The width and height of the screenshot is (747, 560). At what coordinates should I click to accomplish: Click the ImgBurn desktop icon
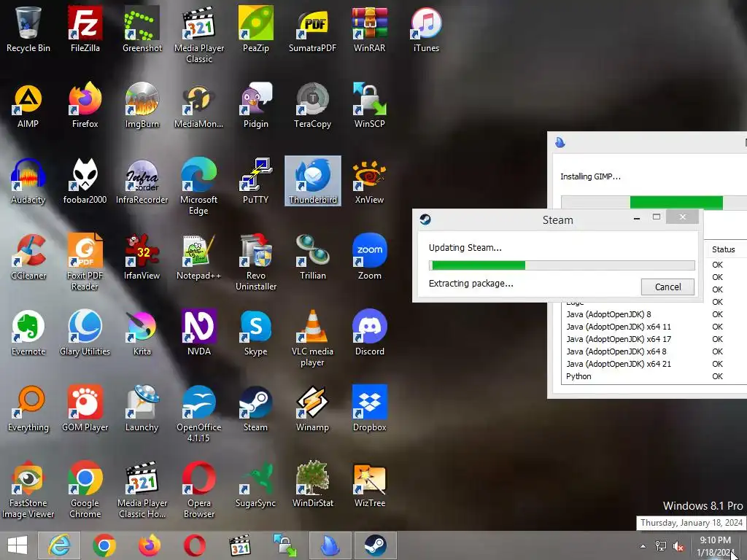pyautogui.click(x=142, y=106)
